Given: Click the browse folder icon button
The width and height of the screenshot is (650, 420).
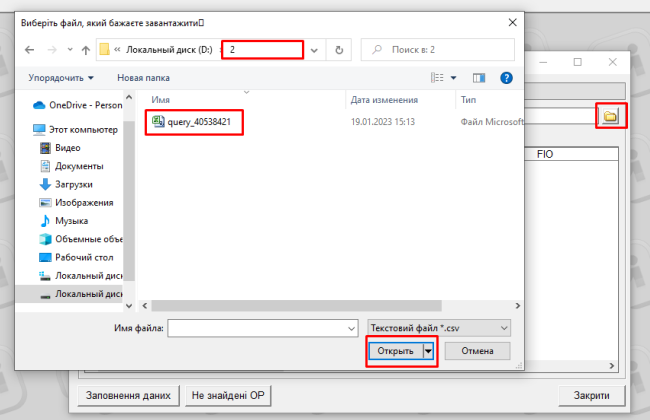Looking at the screenshot, I should (610, 117).
